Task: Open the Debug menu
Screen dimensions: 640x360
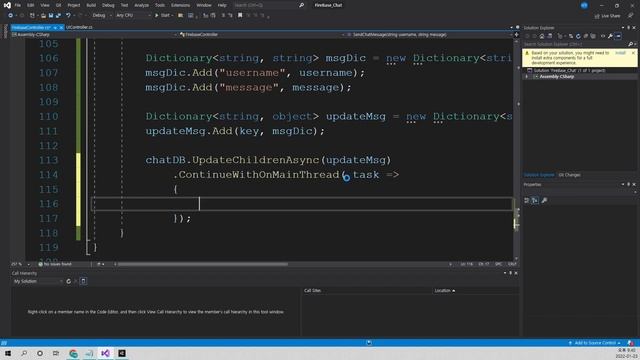Action: 108,5
